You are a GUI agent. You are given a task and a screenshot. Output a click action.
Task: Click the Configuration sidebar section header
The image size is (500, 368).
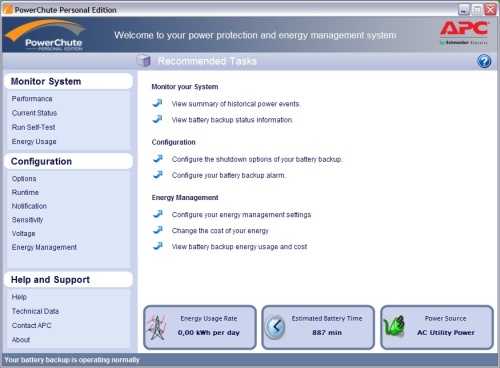coord(68,161)
